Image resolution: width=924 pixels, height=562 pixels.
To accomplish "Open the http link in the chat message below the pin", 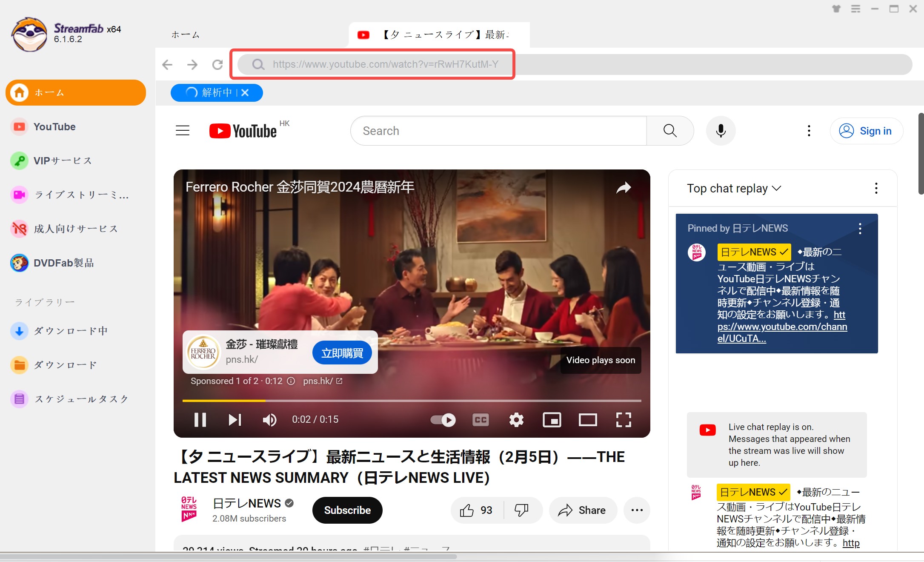I will click(851, 543).
